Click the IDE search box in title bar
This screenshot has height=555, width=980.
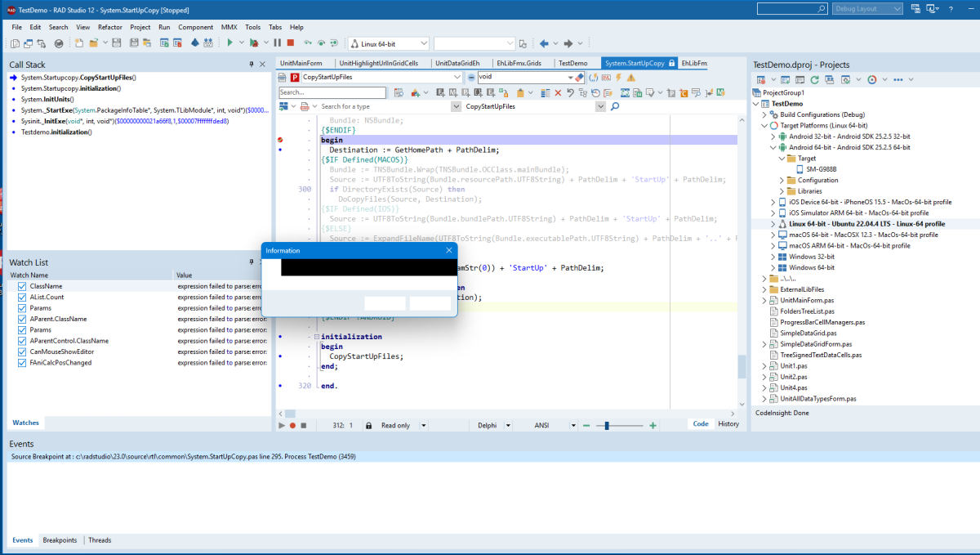click(791, 9)
